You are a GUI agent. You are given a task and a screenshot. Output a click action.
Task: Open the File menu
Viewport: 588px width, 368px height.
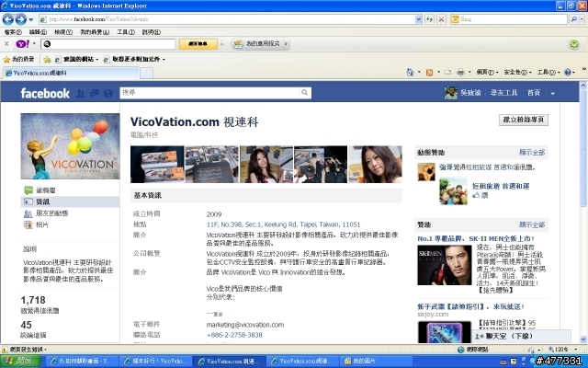(x=13, y=32)
